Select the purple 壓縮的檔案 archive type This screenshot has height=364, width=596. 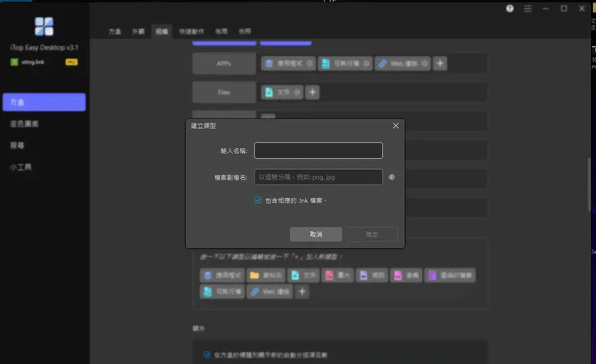449,275
